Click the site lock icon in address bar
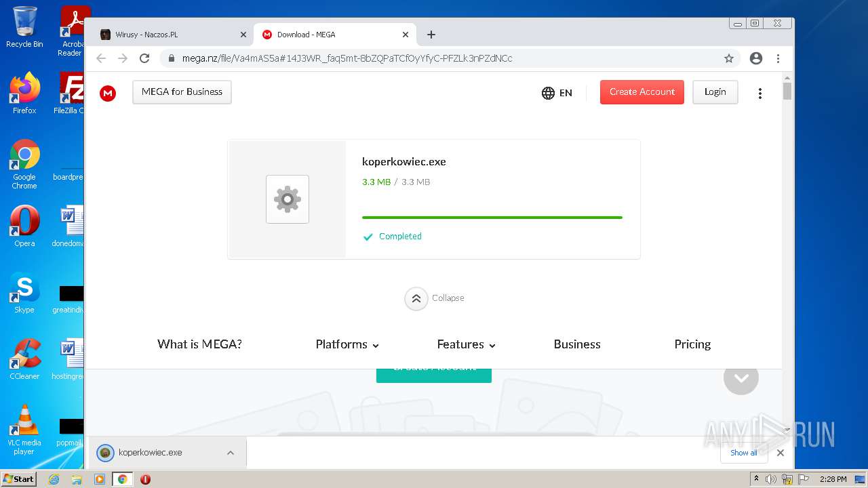This screenshot has height=488, width=868. click(x=172, y=58)
